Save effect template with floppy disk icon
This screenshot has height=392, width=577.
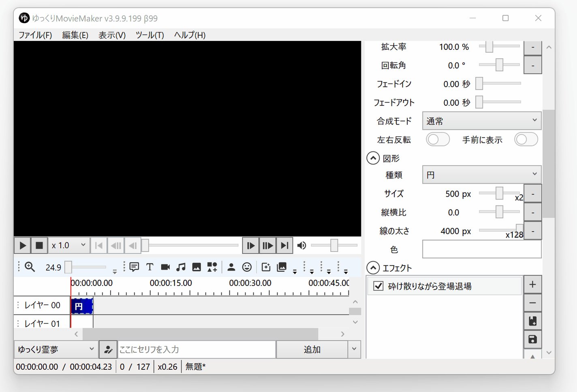pos(532,339)
